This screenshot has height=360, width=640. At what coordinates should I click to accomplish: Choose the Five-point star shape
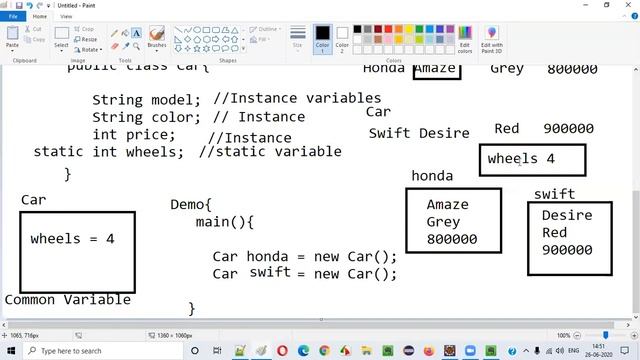[197, 49]
